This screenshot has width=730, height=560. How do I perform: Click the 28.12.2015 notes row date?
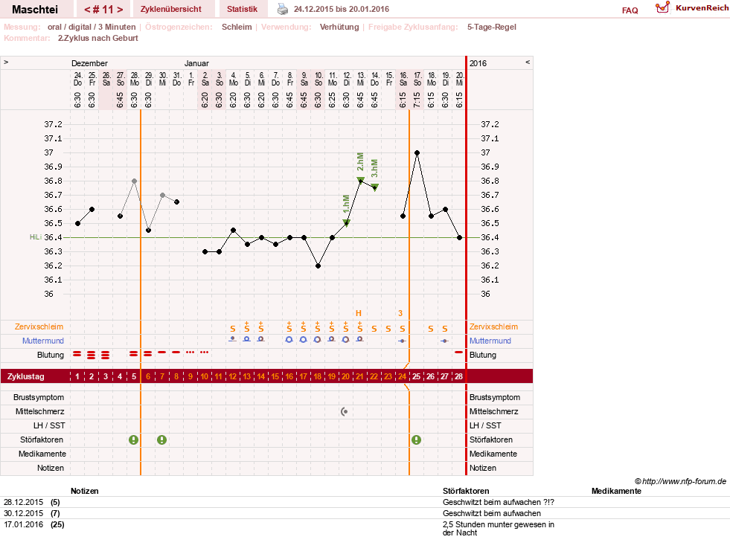[23, 502]
